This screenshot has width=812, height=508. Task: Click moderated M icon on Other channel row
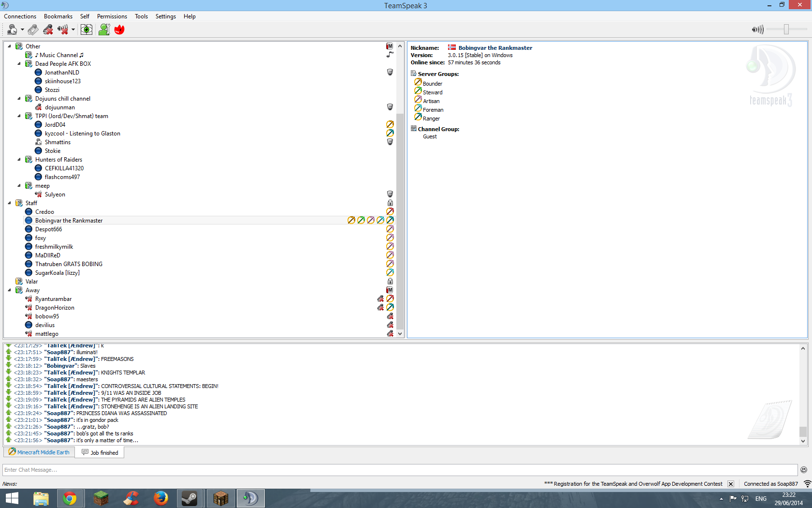[390, 46]
